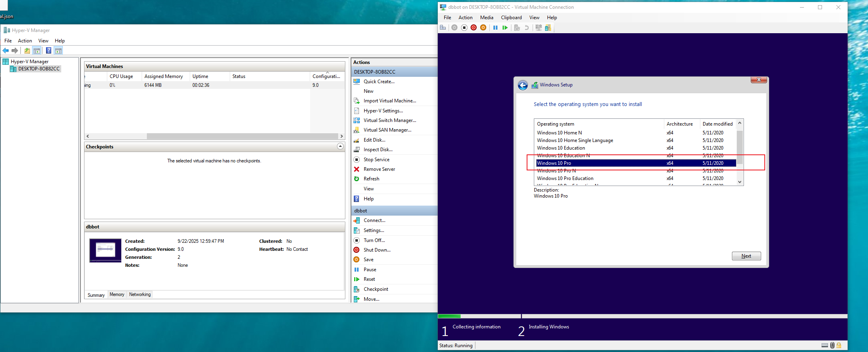Click the dbbot section header in Actions
Screen dimensions: 868x352
pyautogui.click(x=394, y=211)
